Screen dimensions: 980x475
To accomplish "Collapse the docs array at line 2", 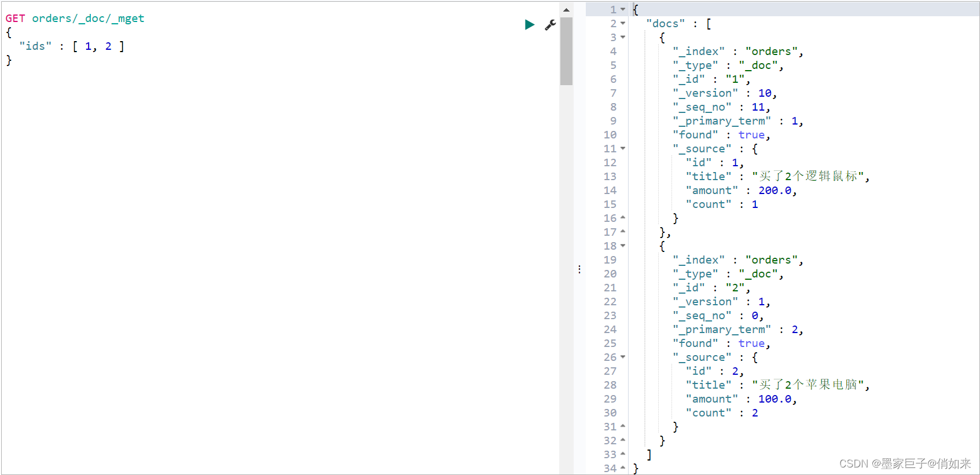I will [623, 23].
